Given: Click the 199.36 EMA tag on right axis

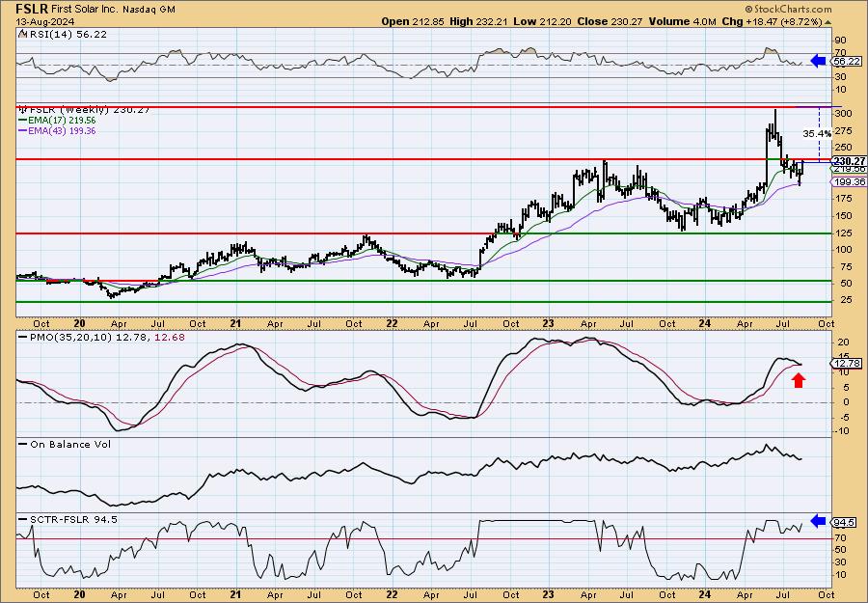Looking at the screenshot, I should tap(849, 182).
